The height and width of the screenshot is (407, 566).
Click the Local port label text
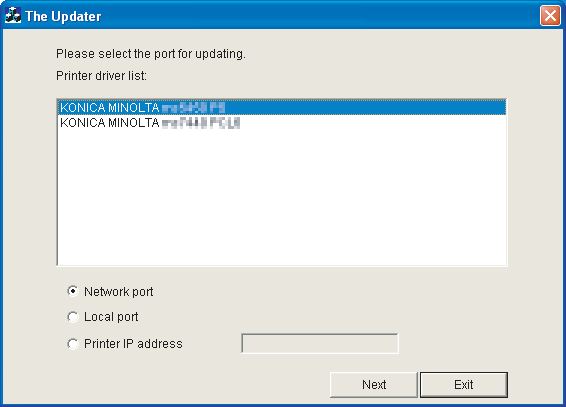(111, 317)
